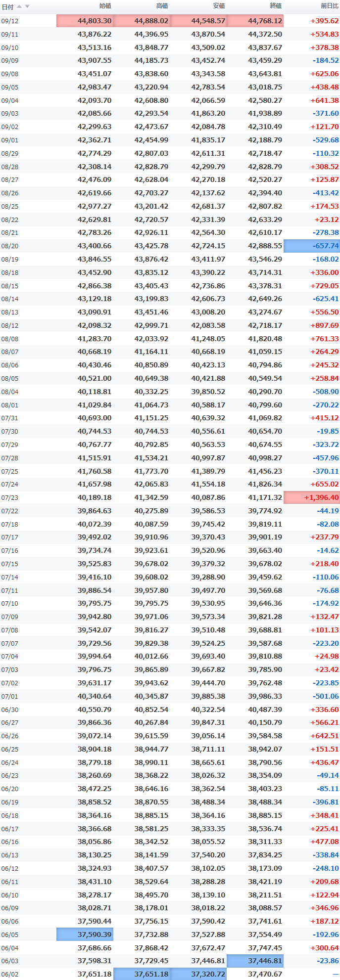Select the date cell 09/12
This screenshot has height=980, width=340.
pyautogui.click(x=9, y=21)
